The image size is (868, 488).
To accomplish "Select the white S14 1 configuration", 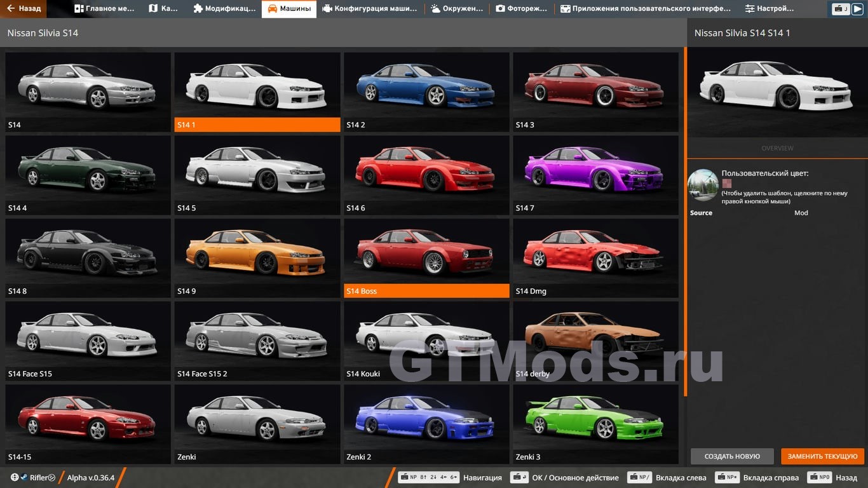I will (x=257, y=91).
